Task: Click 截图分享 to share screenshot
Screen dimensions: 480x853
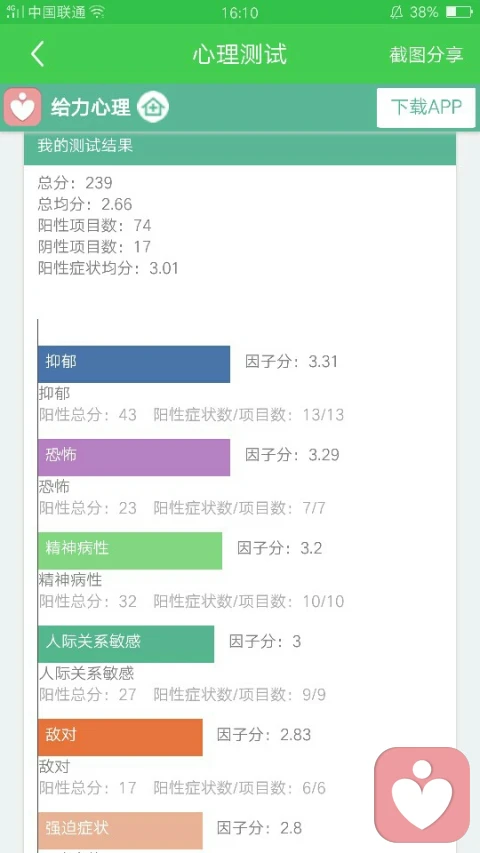Action: 426,54
